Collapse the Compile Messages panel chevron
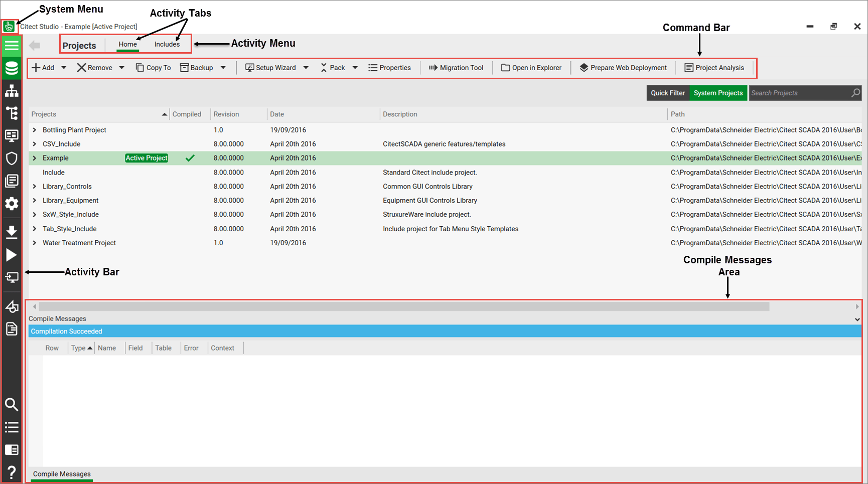The image size is (868, 484). [x=857, y=319]
